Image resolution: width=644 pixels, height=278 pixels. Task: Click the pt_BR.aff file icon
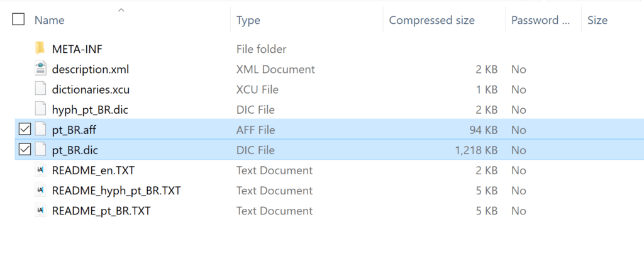(x=40, y=130)
